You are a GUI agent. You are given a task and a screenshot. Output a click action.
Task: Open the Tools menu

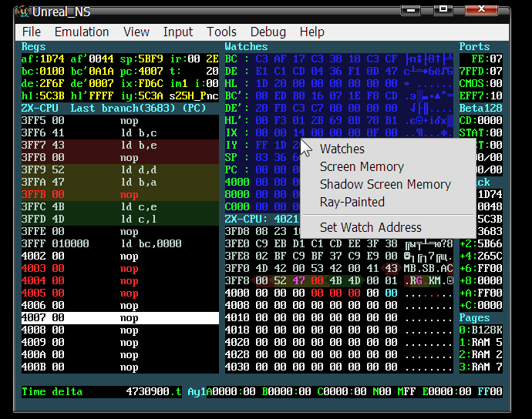(221, 32)
